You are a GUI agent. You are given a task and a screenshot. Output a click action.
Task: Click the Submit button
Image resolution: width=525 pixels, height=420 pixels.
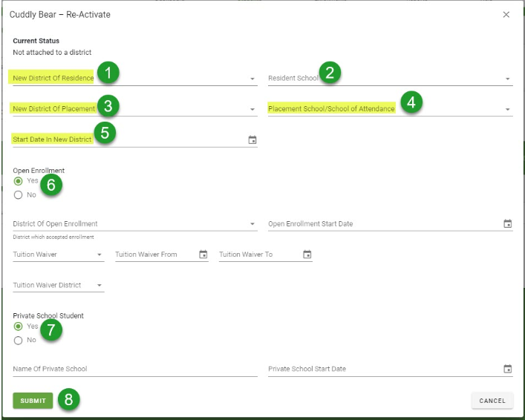coord(33,401)
